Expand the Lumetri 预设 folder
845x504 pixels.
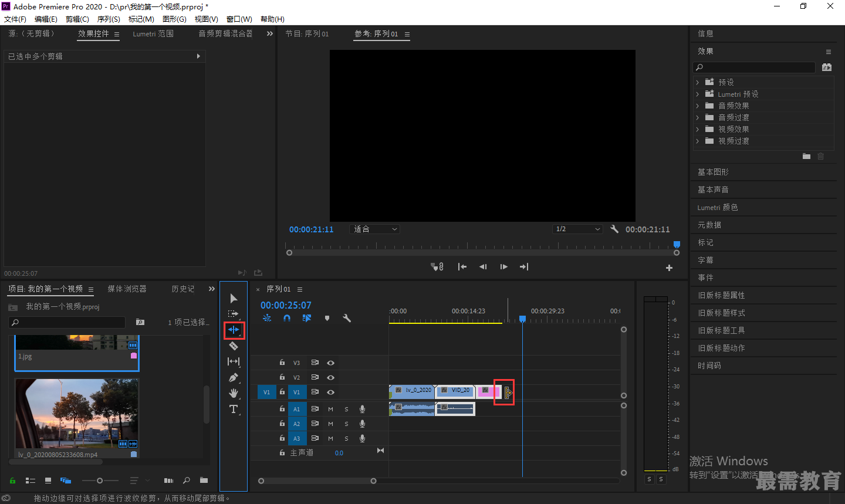pyautogui.click(x=697, y=94)
